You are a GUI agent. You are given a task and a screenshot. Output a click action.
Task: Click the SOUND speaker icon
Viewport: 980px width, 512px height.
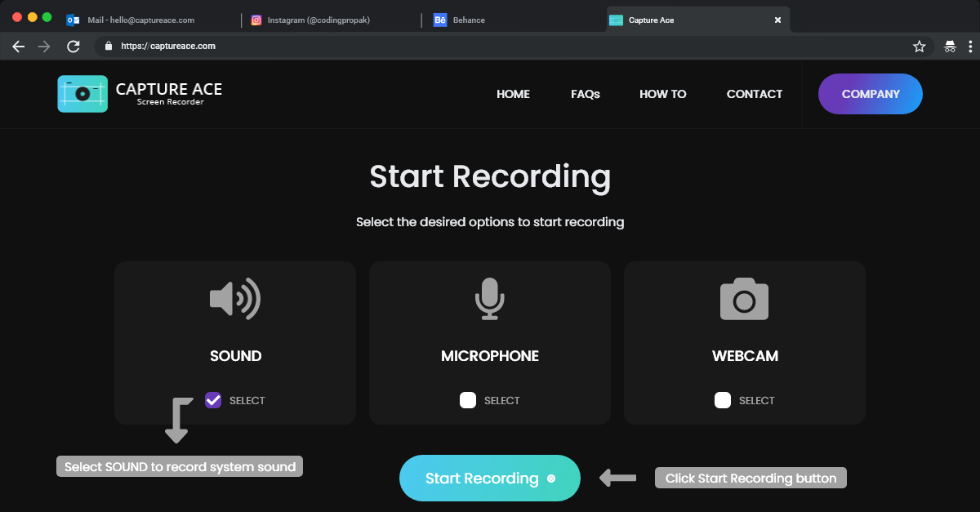[235, 299]
